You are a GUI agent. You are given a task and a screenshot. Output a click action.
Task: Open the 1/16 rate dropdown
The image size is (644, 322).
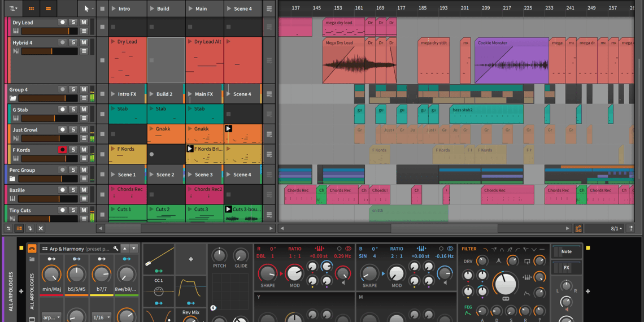[101, 317]
